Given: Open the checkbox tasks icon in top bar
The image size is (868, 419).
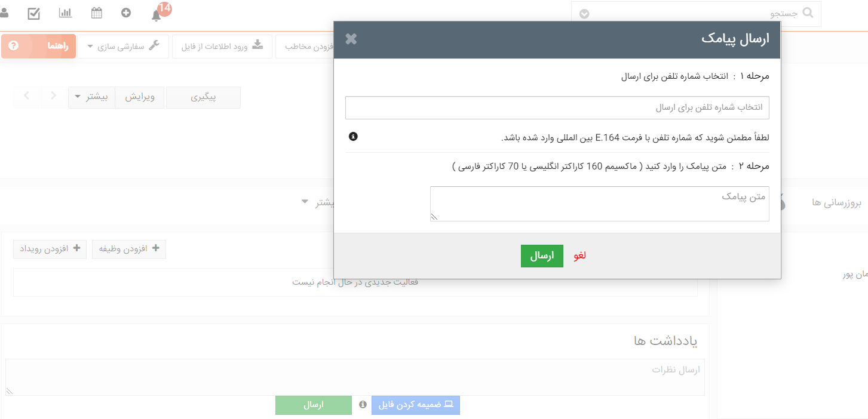Looking at the screenshot, I should pos(33,13).
